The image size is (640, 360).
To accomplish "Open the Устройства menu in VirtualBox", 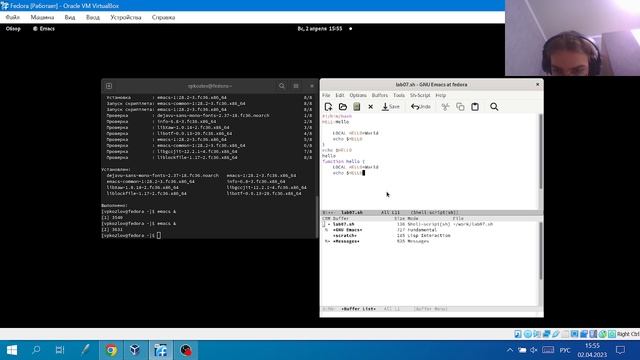I will pyautogui.click(x=126, y=18).
